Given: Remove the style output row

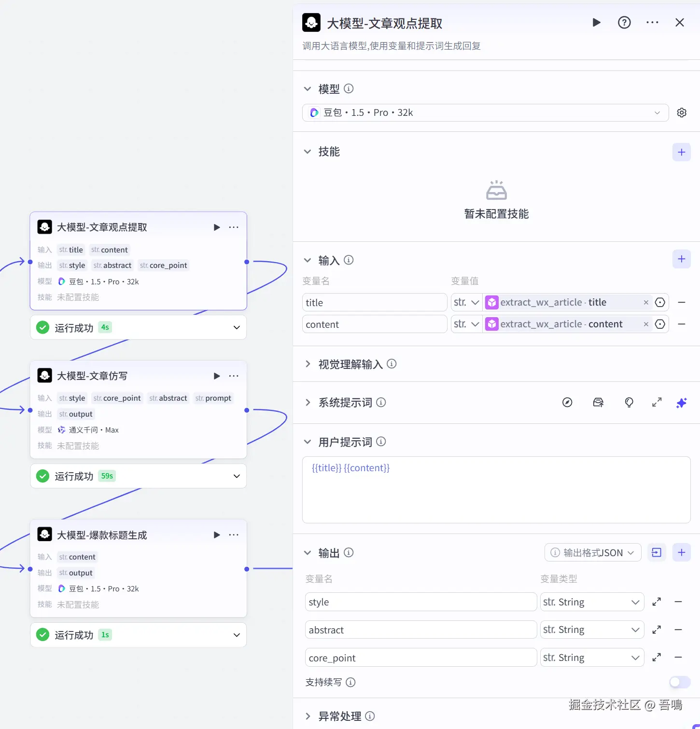Looking at the screenshot, I should point(678,602).
